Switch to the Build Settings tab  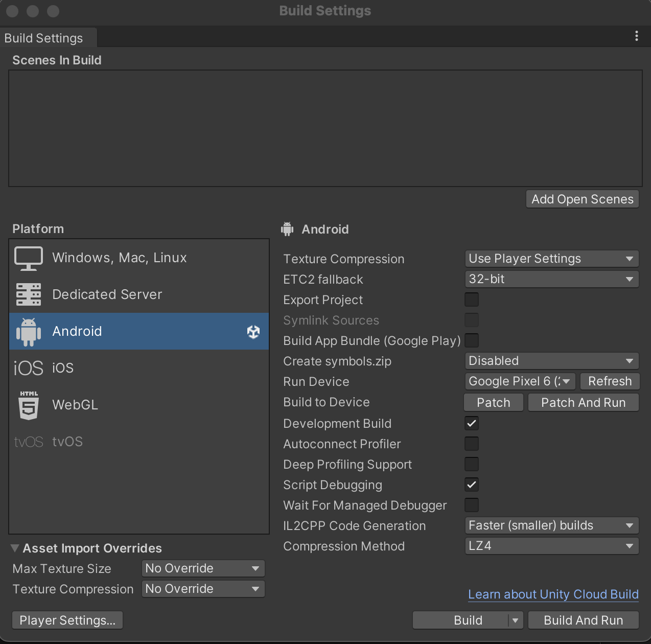[x=43, y=37]
